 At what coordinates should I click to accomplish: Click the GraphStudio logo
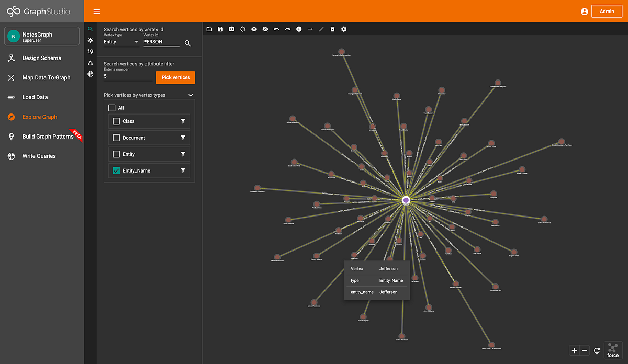(x=38, y=11)
